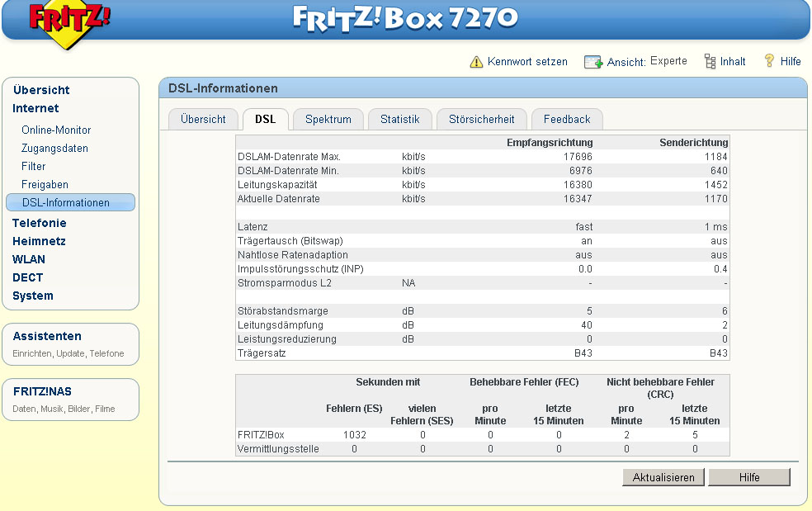Viewport: 812px width, 511px height.
Task: Open Heimnetz in the sidebar
Action: (39, 242)
